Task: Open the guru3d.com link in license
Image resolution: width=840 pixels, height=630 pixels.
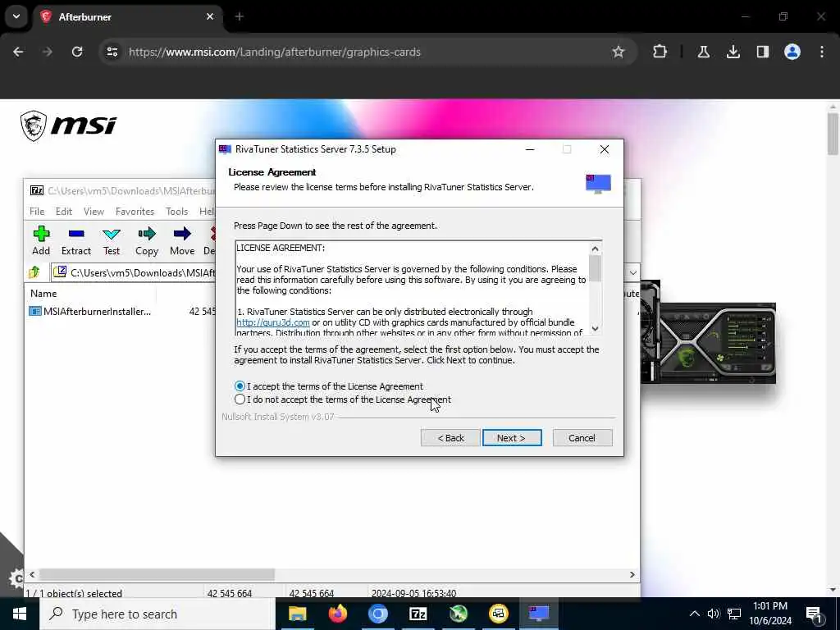Action: 272,322
